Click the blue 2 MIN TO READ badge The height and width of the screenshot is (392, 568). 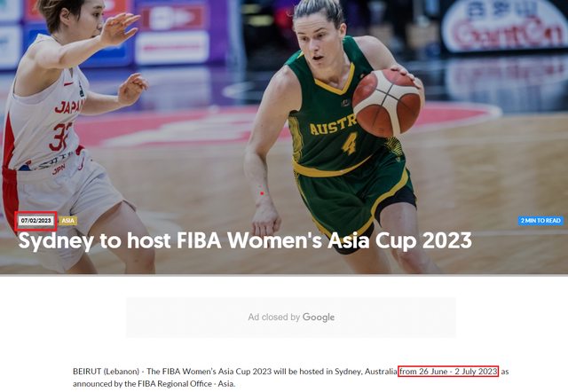540,221
